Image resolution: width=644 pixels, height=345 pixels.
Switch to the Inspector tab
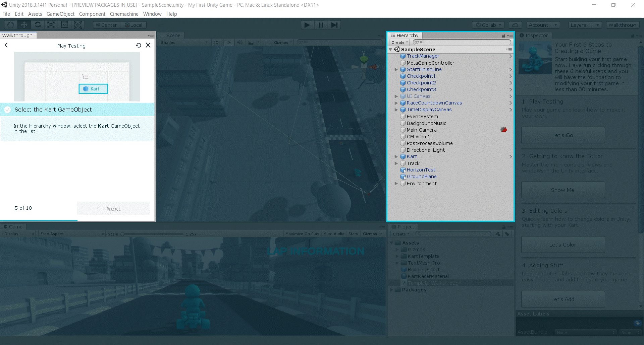click(534, 36)
